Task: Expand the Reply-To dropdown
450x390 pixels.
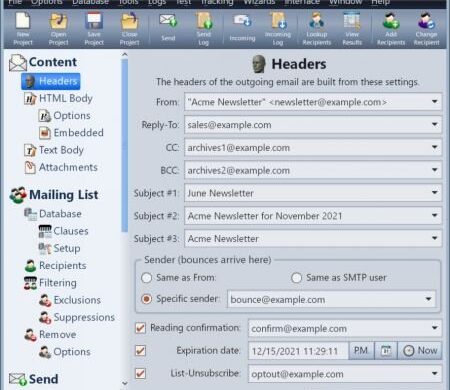Action: 434,124
